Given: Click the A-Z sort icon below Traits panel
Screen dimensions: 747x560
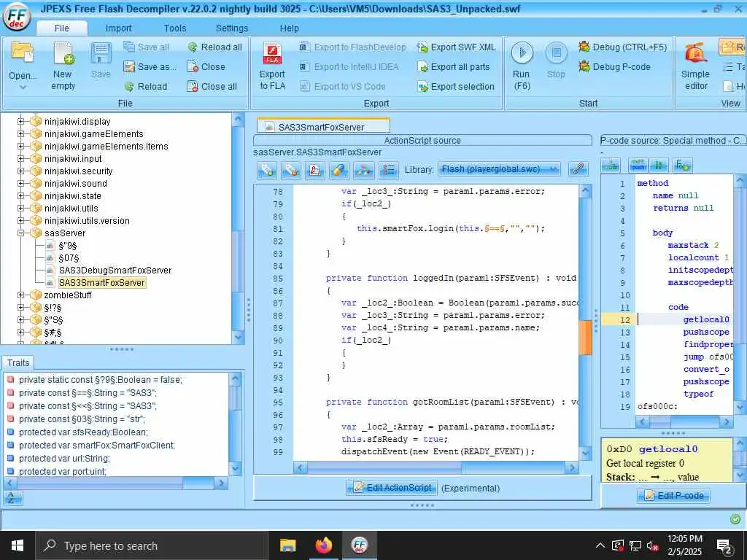Looking at the screenshot, I should pyautogui.click(x=13, y=498).
